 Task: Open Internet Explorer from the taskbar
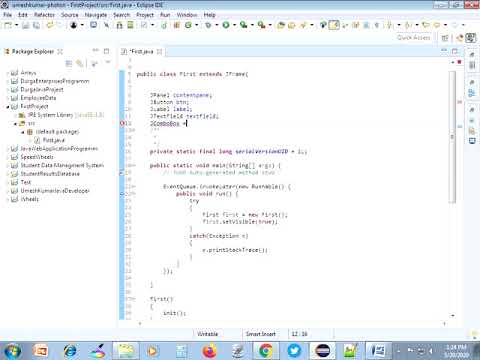70,351
